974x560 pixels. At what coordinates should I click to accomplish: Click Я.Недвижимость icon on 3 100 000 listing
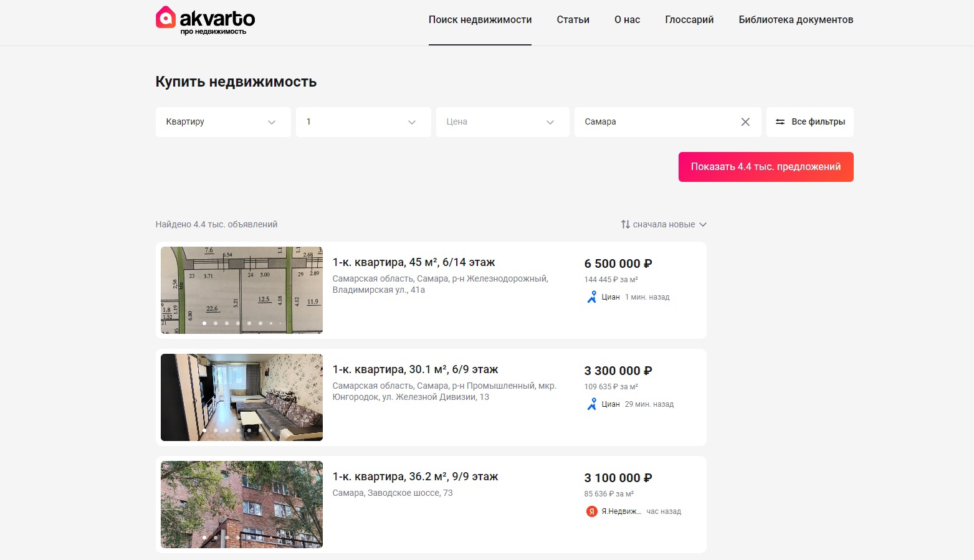592,511
